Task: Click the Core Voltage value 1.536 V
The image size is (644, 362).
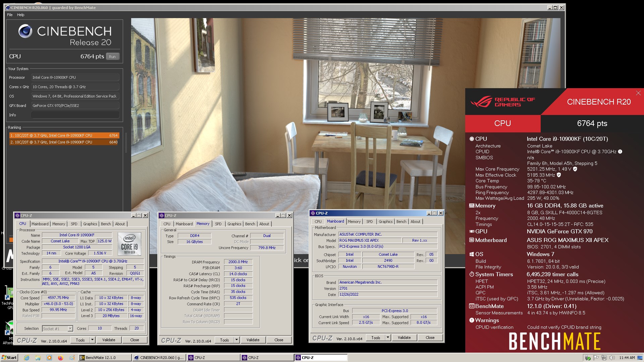Action: [100, 253]
